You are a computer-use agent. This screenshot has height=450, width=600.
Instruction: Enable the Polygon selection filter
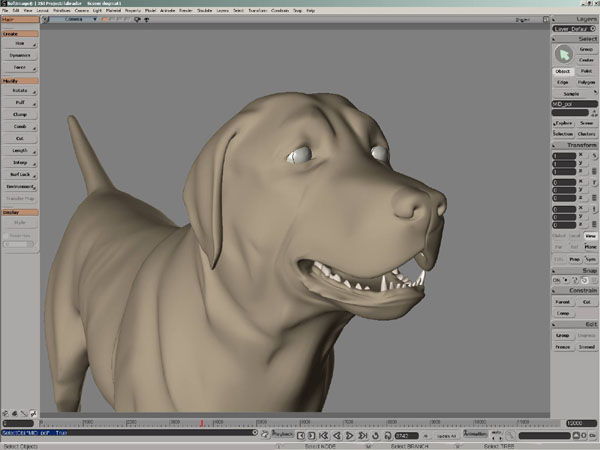pyautogui.click(x=586, y=82)
